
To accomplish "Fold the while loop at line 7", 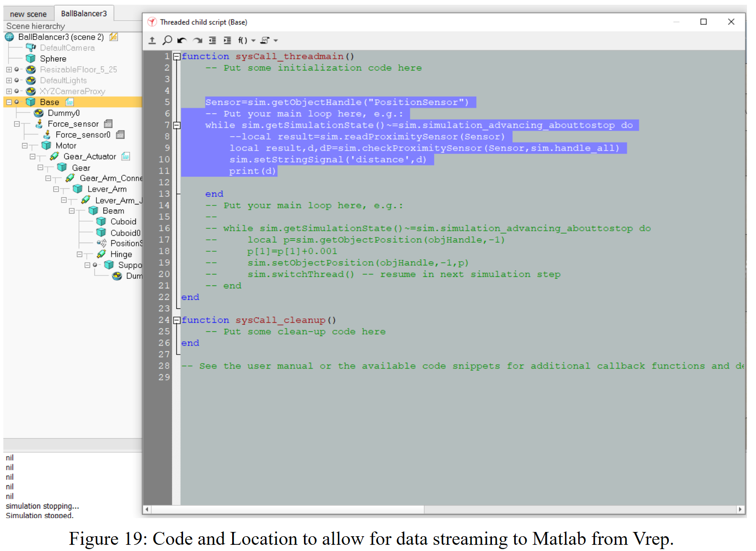I will [x=177, y=125].
